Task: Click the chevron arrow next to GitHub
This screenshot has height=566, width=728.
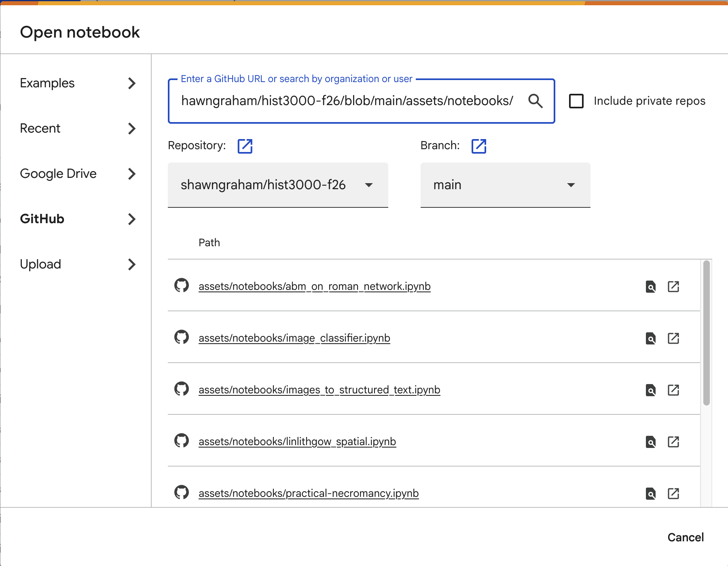Action: [x=131, y=219]
